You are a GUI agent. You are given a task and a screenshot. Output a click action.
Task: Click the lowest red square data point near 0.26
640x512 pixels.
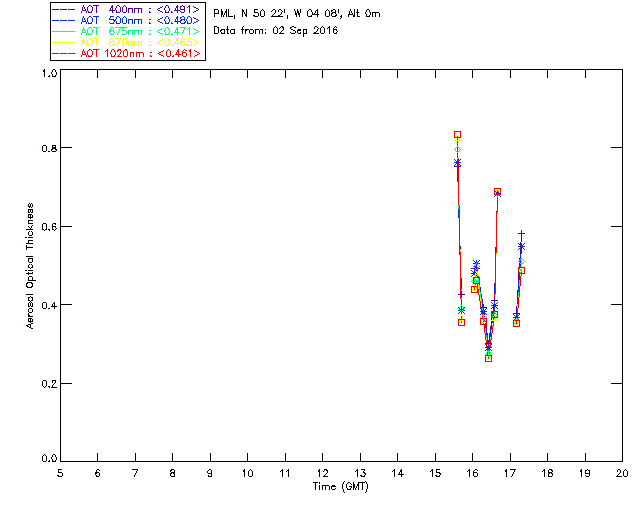[489, 358]
